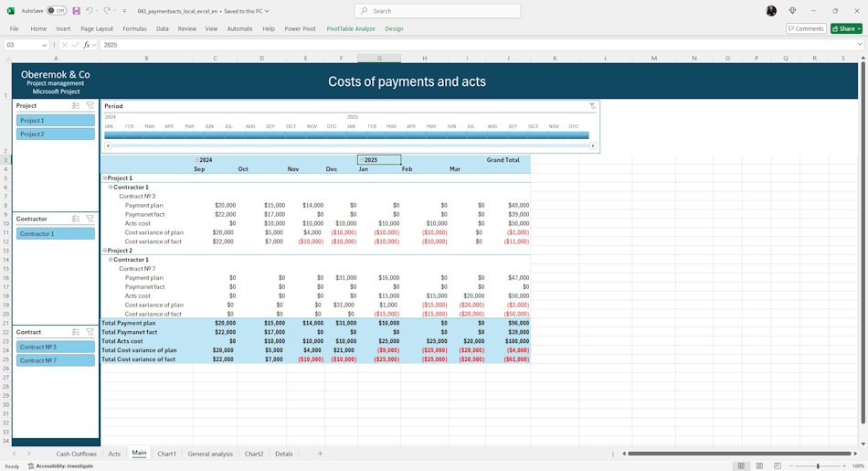Image resolution: width=868 pixels, height=471 pixels.
Task: Click the diamond premium icon
Action: [x=792, y=11]
